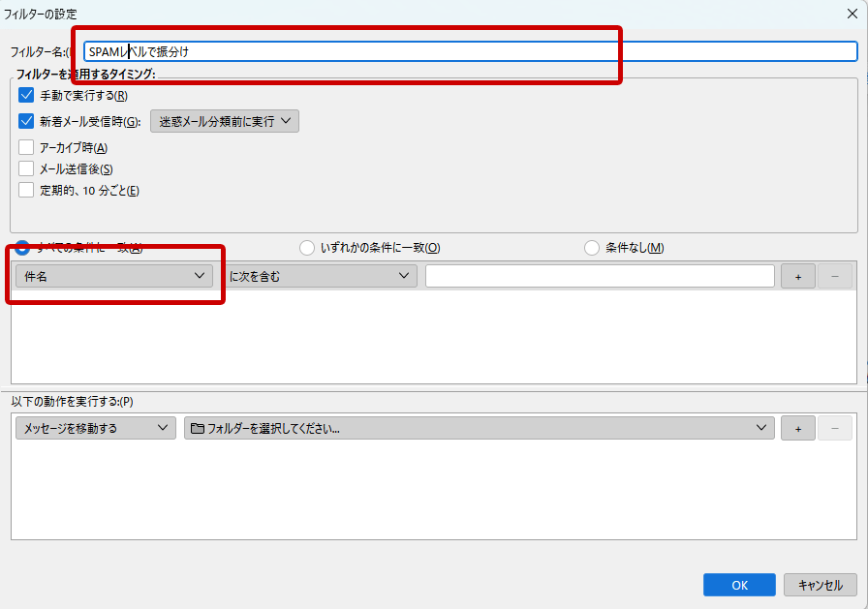Screen dimensions: 868x609
Task: Open the 迷惑メール分類前に実行 timing dropdown
Action: click(225, 121)
